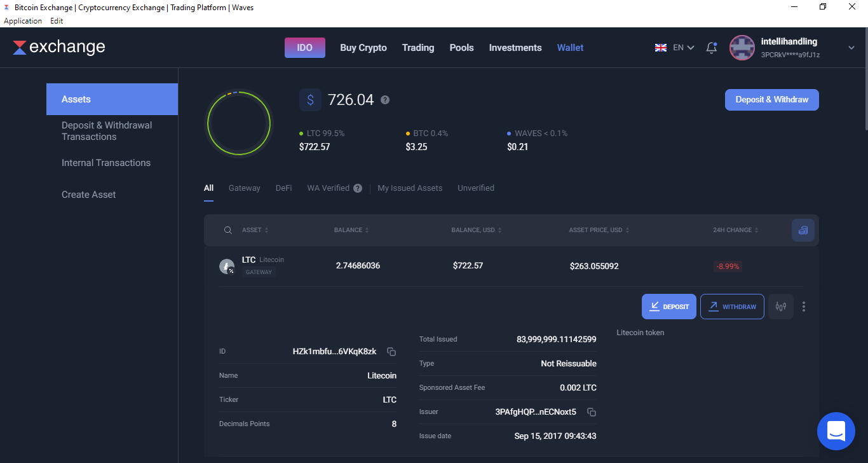The height and width of the screenshot is (463, 868).
Task: Go to the Buy Crypto page
Action: [x=363, y=48]
